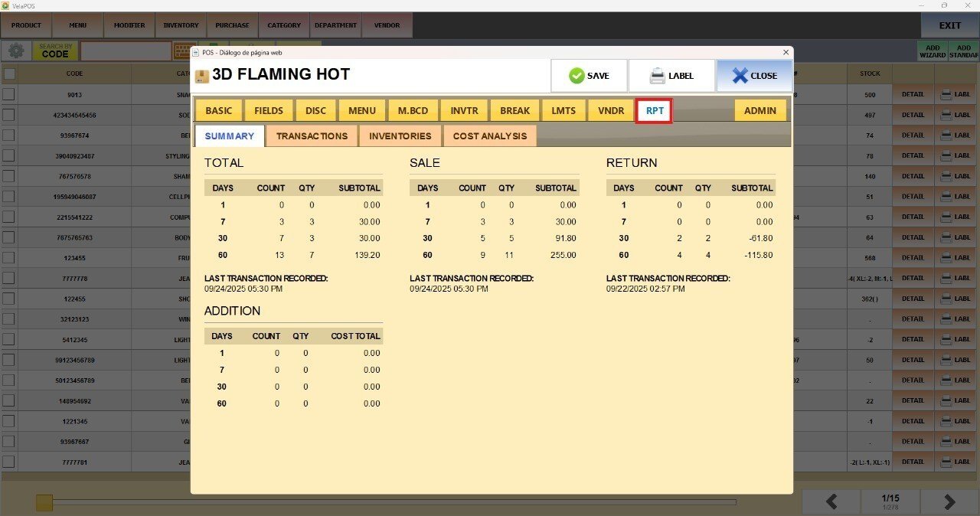Open the Inventories sub-tab

click(x=400, y=136)
